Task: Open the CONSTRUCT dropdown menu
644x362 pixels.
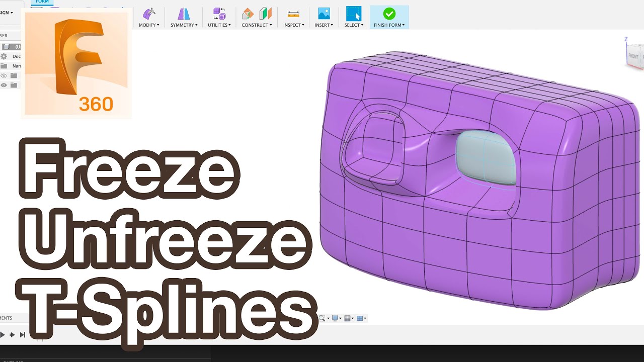Action: pos(257,25)
